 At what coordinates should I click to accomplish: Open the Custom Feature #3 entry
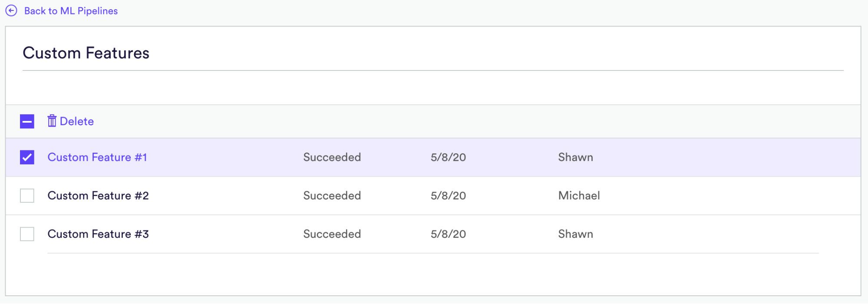tap(98, 234)
